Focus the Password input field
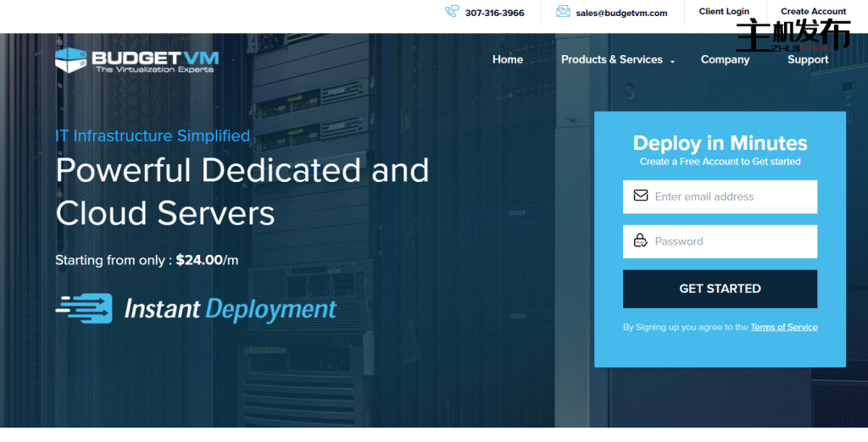 coord(729,241)
